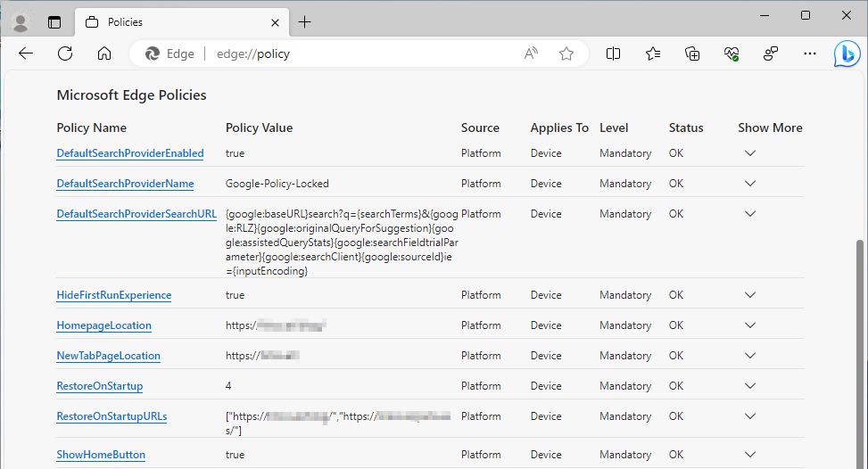This screenshot has height=469, width=868.
Task: Click the Policy Name column header
Action: [91, 128]
